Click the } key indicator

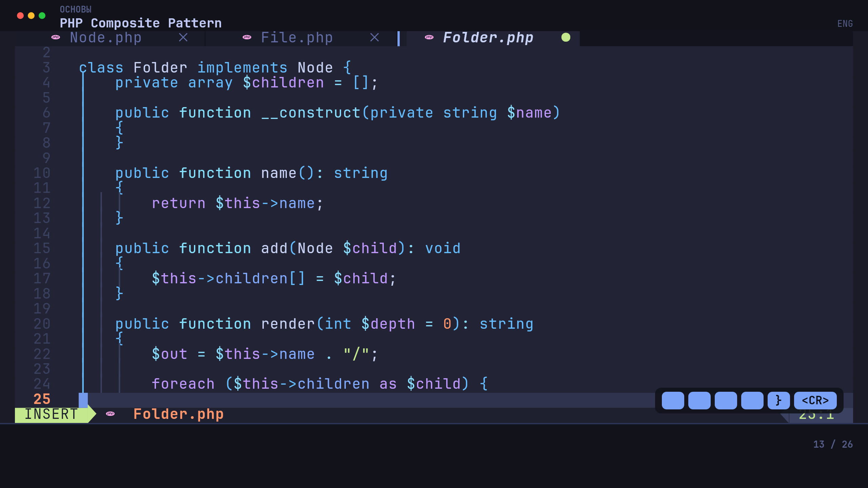[x=778, y=401]
